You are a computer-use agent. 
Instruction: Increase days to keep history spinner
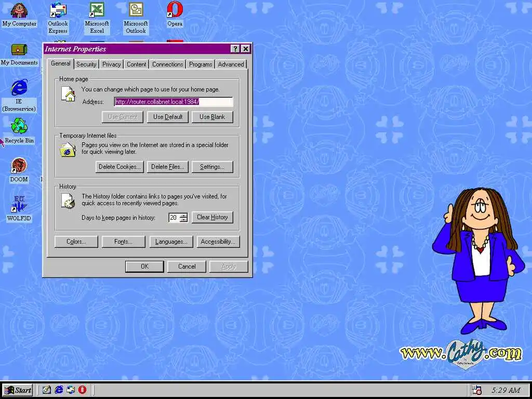tap(183, 215)
